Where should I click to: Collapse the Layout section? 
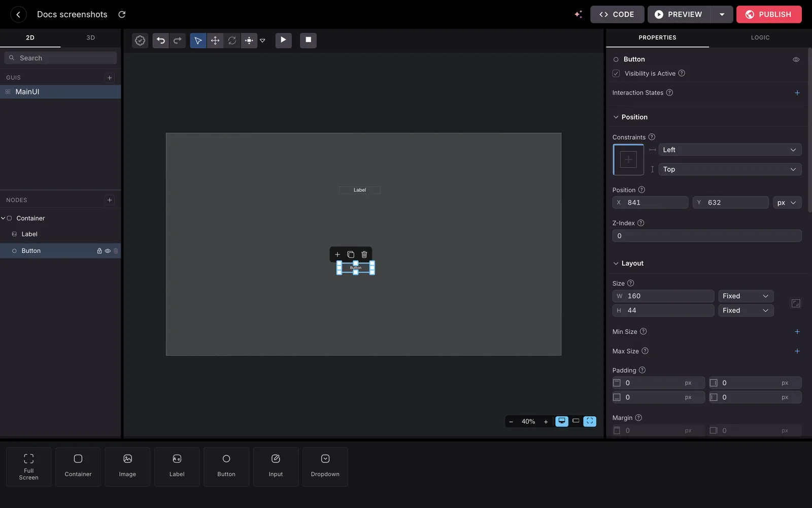click(616, 264)
